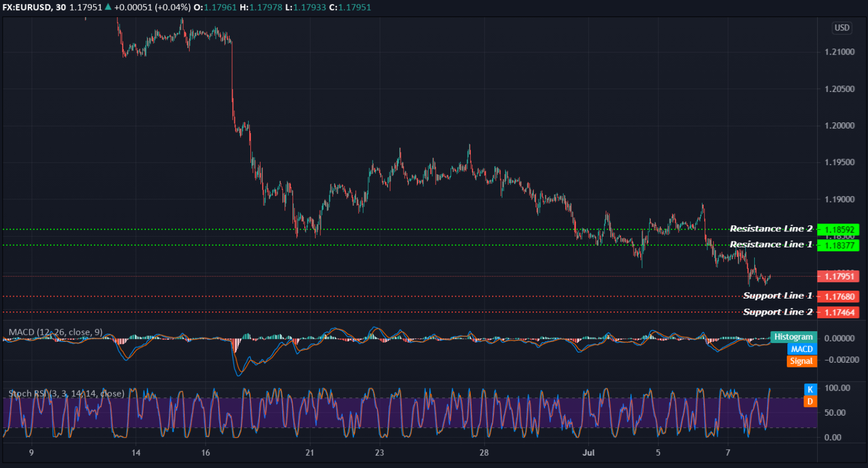868x468 pixels.
Task: Click the 1.17951 current price tag
Action: [x=839, y=276]
